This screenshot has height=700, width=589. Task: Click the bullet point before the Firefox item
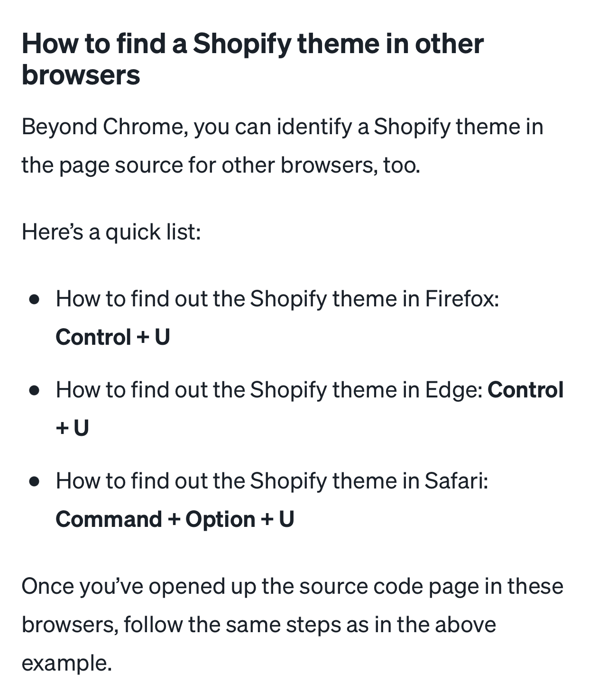[x=34, y=299]
